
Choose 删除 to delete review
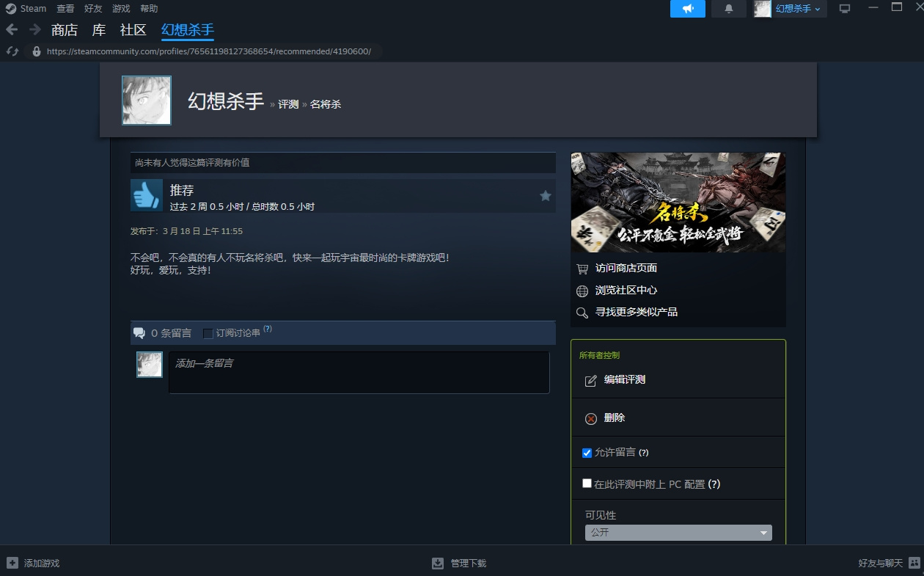click(x=615, y=418)
